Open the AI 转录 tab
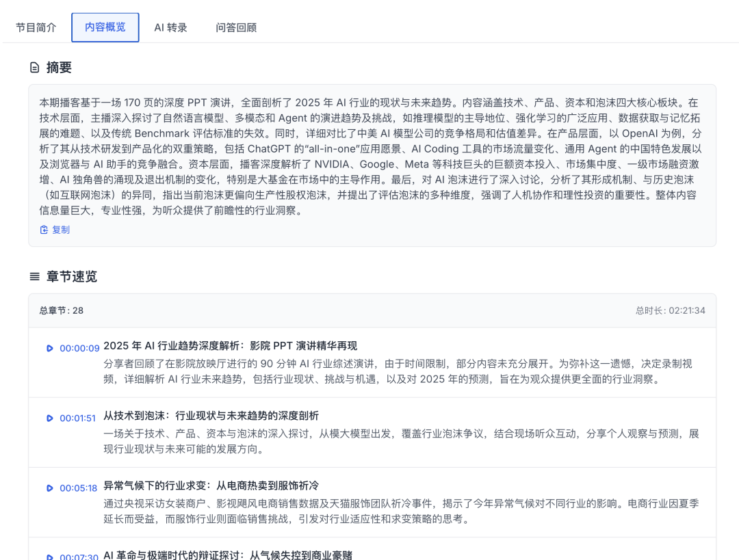This screenshot has height=560, width=739. tap(171, 27)
